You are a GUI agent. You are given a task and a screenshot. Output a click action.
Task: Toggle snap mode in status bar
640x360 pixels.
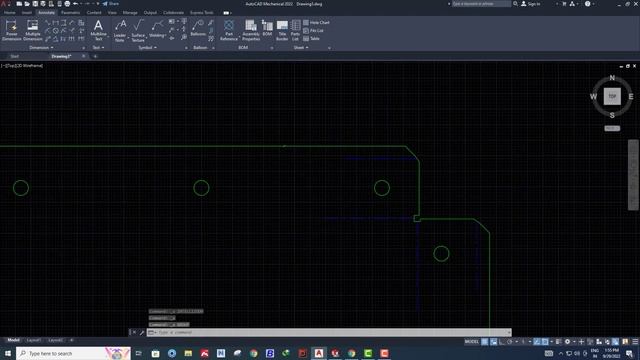(493, 342)
